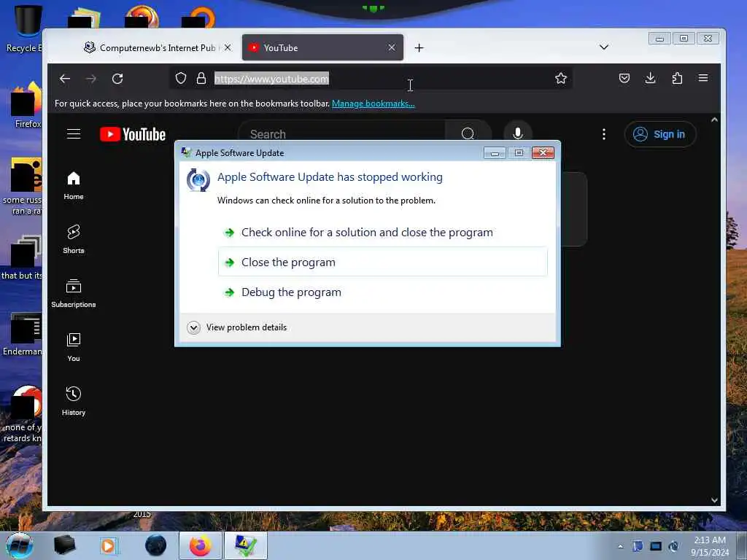Expand the list all tabs chevron

click(x=603, y=47)
